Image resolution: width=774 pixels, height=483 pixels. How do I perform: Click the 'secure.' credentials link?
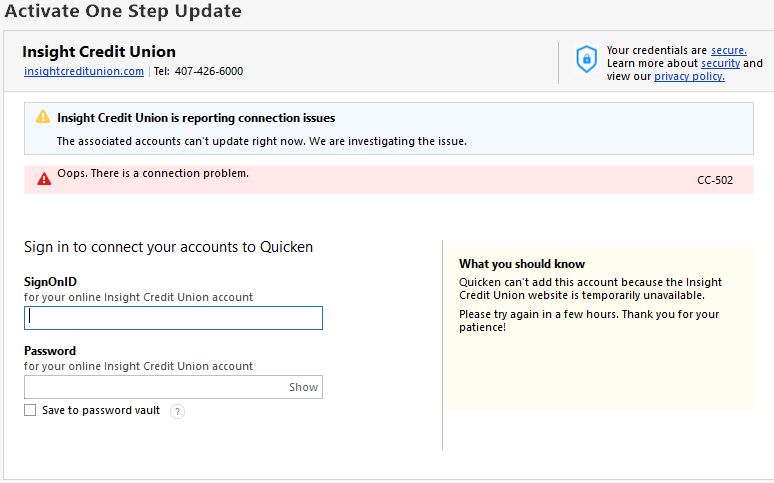pos(729,50)
